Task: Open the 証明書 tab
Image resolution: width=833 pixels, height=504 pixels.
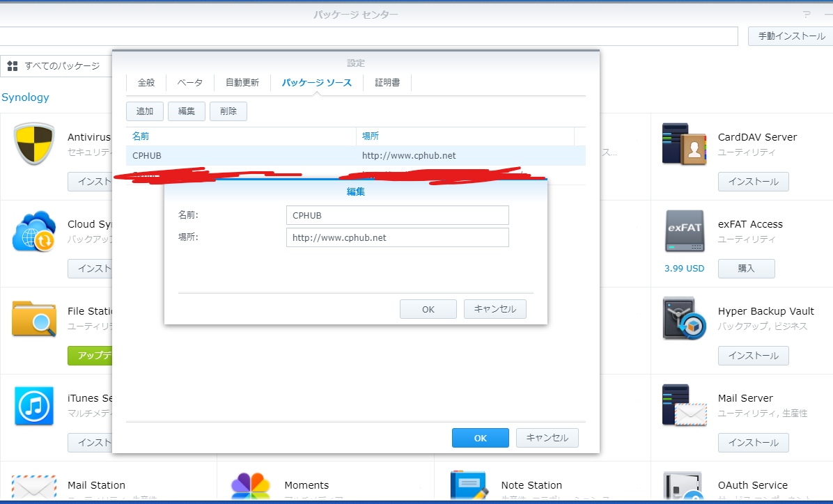Action: [387, 82]
